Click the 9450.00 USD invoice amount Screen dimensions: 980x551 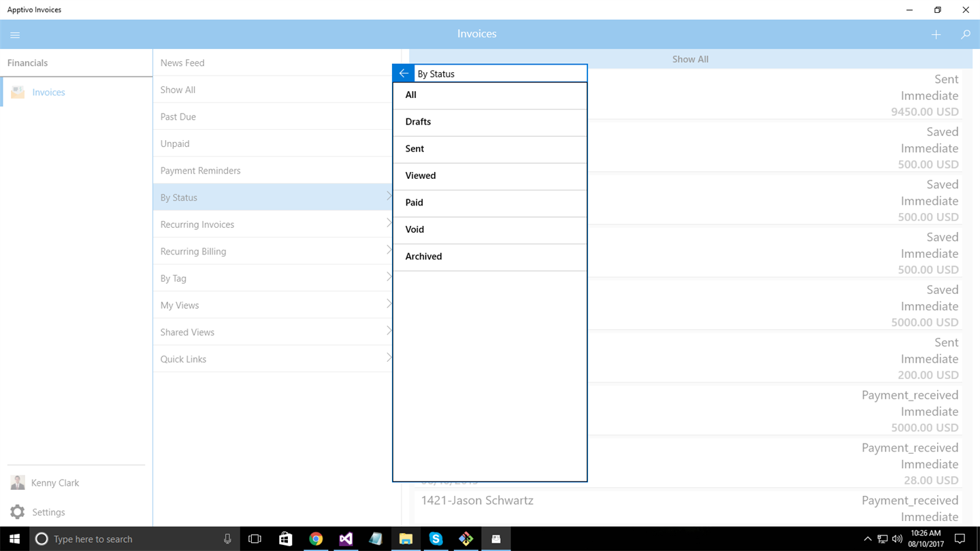tap(925, 112)
